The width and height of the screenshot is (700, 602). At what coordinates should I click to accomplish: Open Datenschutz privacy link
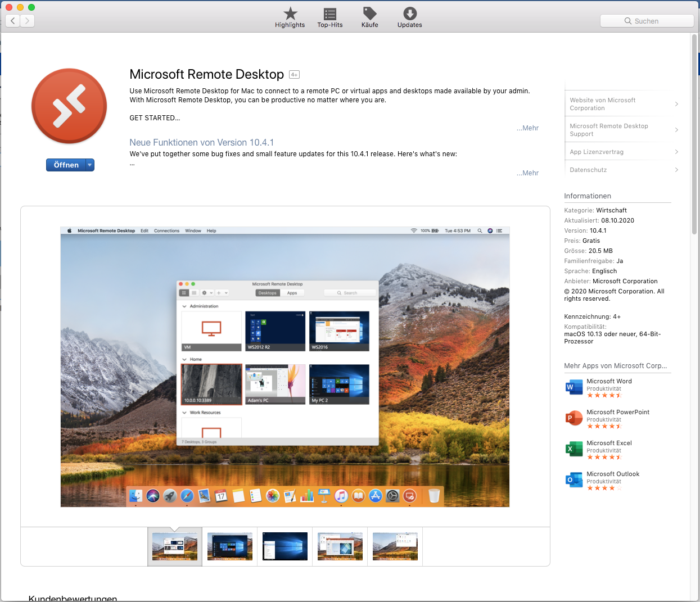(x=588, y=170)
